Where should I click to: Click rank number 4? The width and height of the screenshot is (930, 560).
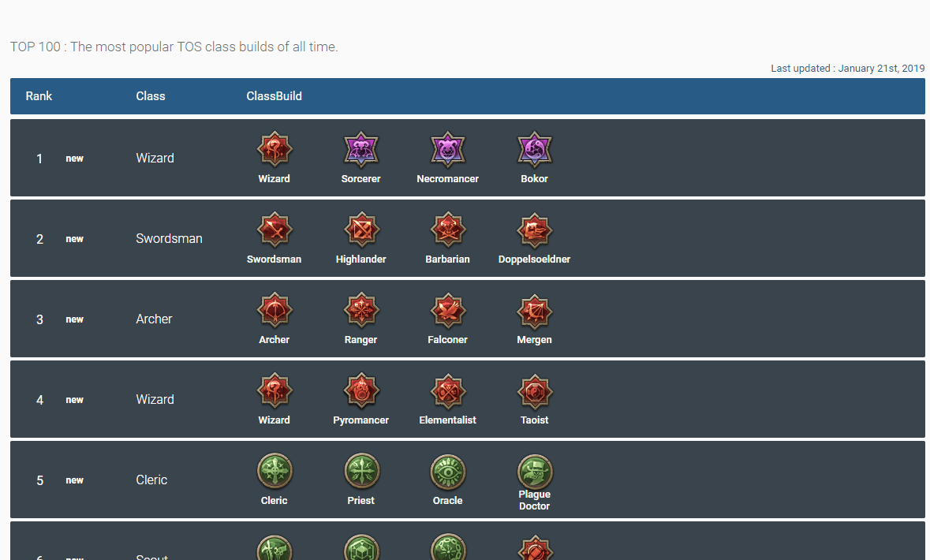point(39,400)
